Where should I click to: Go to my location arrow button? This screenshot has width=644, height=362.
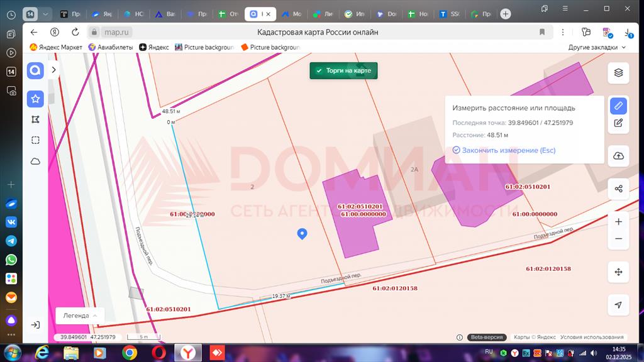point(618,305)
